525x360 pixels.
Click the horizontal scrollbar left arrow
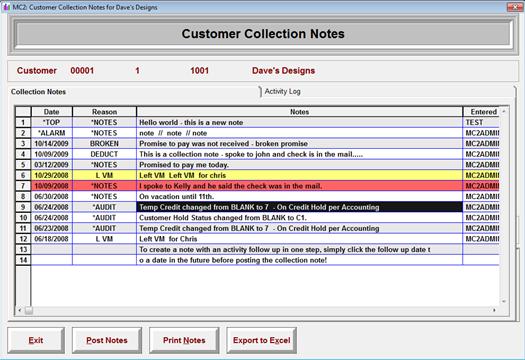click(x=20, y=310)
